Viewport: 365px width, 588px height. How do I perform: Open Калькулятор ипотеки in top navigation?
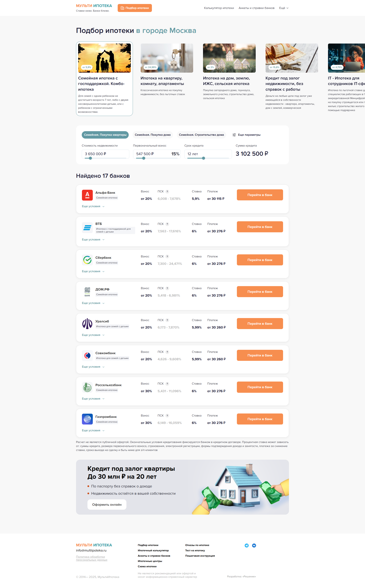pyautogui.click(x=219, y=8)
